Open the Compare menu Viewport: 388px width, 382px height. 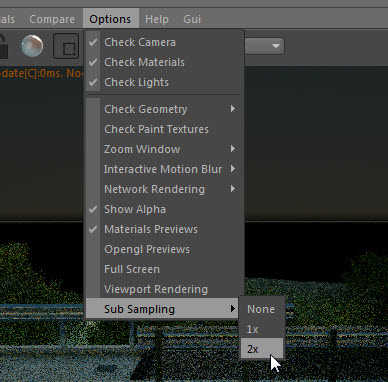[52, 19]
